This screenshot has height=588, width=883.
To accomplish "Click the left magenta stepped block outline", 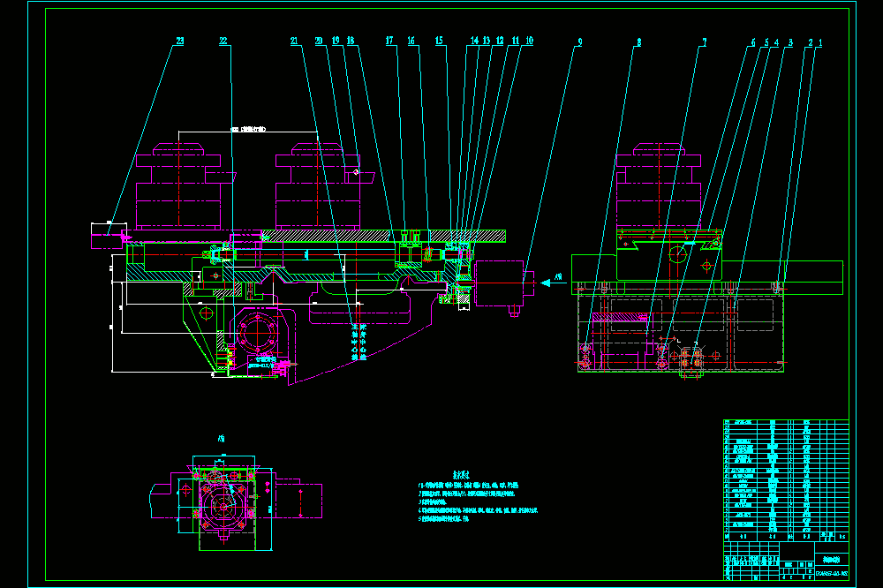I will 178,186.
